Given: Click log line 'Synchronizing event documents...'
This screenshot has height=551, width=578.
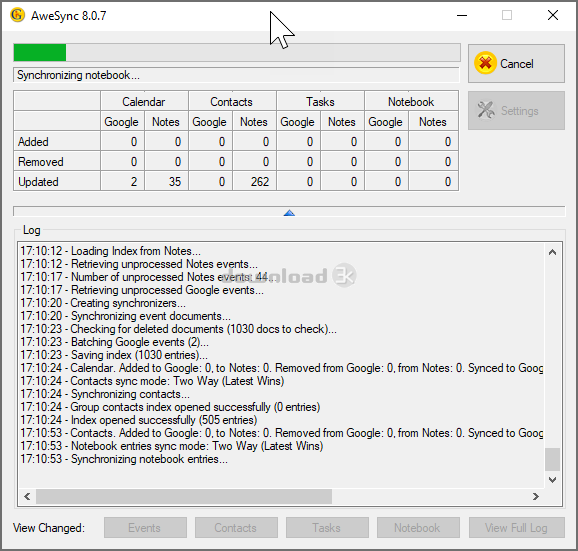Looking at the screenshot, I should point(125,316).
